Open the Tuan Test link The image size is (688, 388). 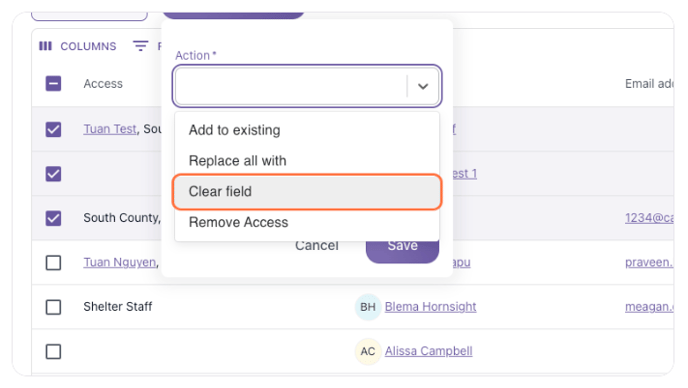coord(110,129)
